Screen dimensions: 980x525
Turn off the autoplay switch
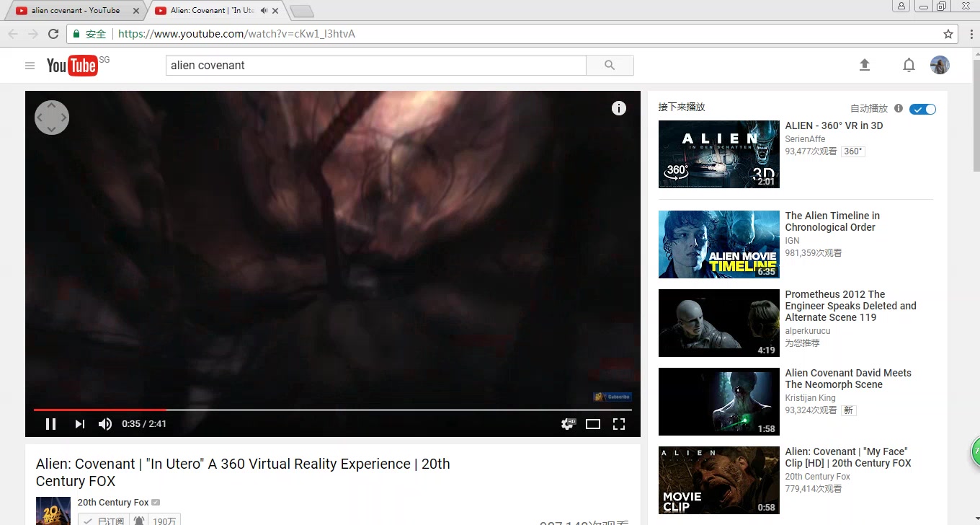click(x=922, y=109)
